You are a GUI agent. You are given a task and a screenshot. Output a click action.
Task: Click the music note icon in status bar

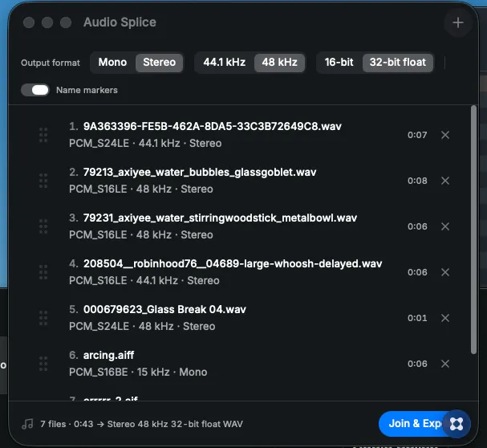[27, 424]
